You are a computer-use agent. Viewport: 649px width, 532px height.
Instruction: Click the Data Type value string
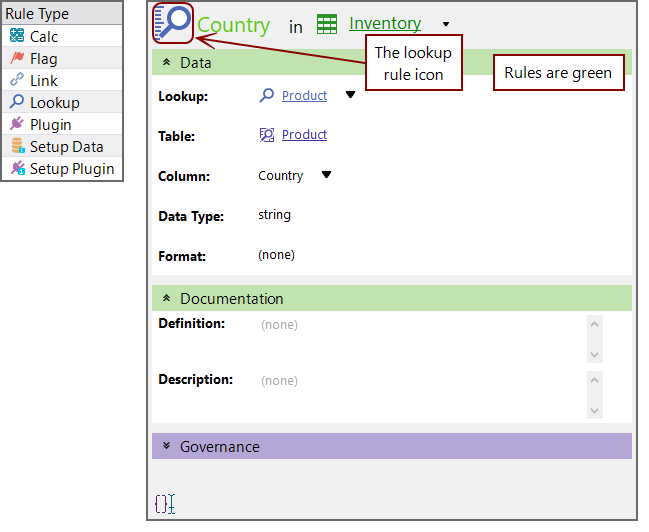point(274,215)
